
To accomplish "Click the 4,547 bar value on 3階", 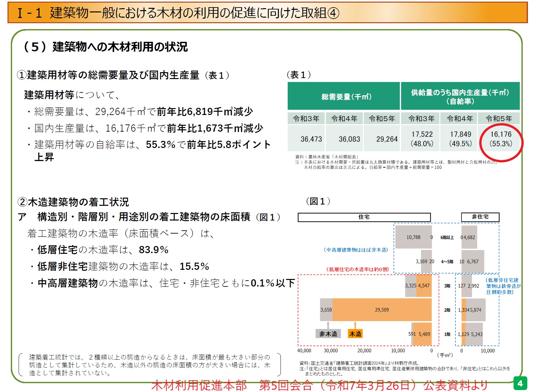I will click(424, 286).
